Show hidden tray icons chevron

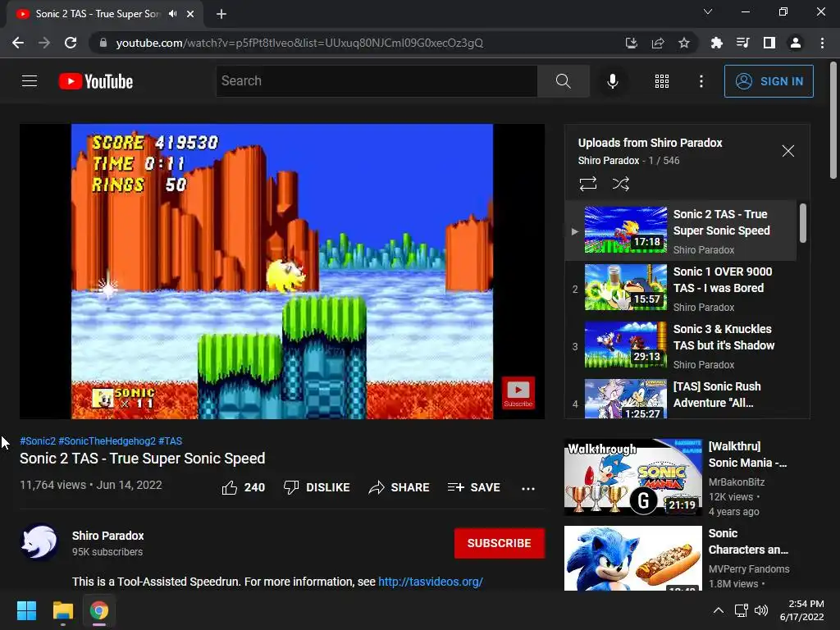pyautogui.click(x=719, y=610)
